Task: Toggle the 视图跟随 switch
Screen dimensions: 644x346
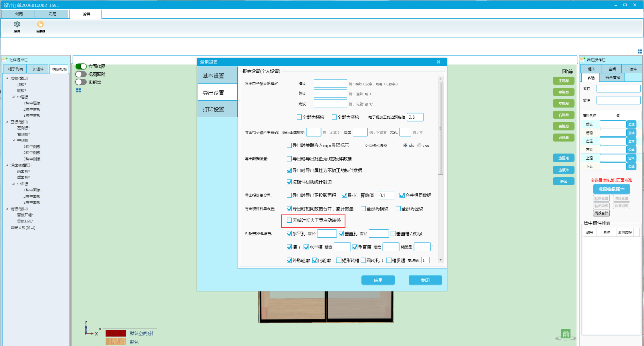Action: 81,74
